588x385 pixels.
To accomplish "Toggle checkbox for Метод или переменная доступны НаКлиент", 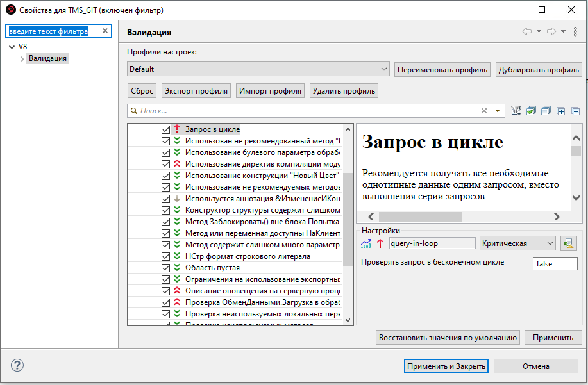I will click(165, 233).
